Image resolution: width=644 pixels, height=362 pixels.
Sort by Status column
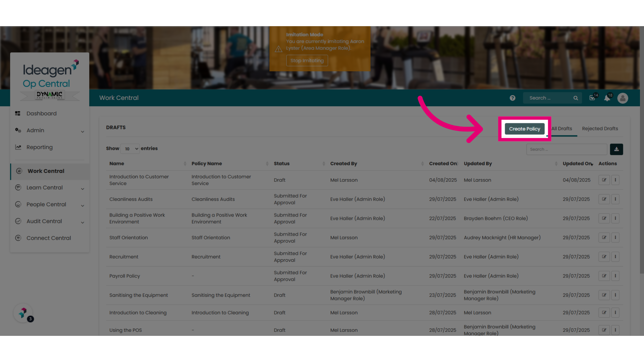(299, 164)
